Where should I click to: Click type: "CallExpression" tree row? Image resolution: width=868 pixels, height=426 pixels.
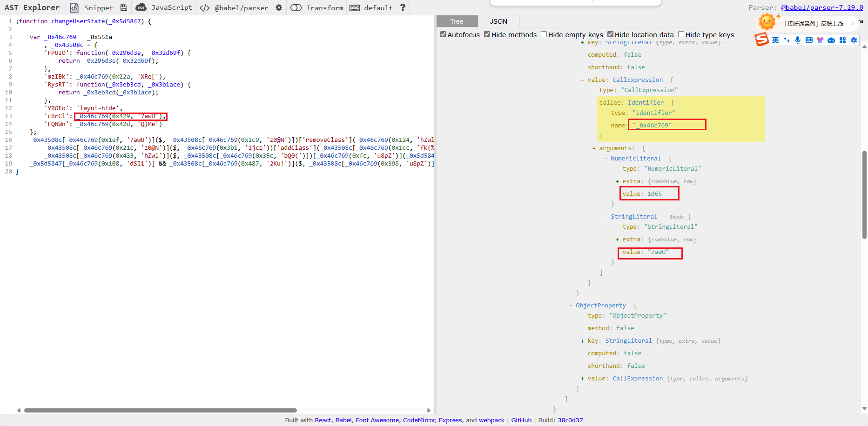tap(639, 90)
